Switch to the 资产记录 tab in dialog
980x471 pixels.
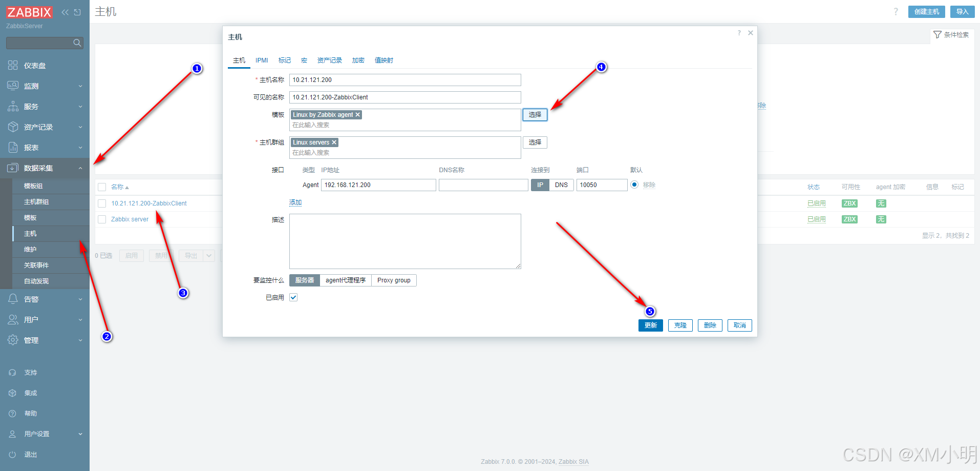[x=330, y=60]
